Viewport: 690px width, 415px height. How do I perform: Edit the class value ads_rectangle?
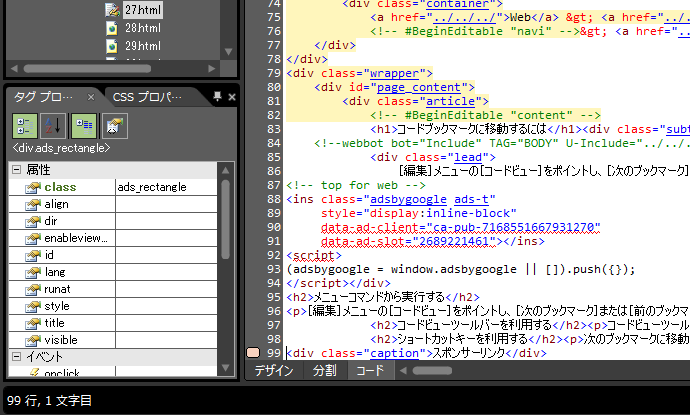click(166, 187)
